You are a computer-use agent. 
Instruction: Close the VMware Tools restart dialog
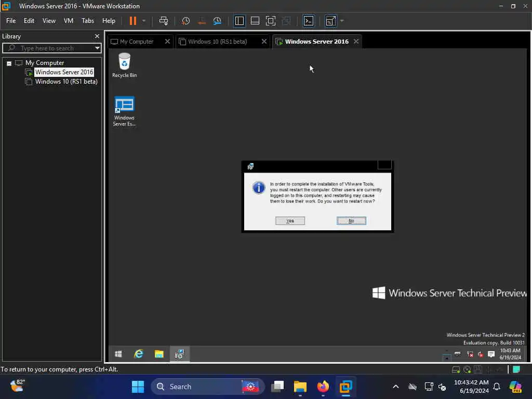pyautogui.click(x=384, y=165)
